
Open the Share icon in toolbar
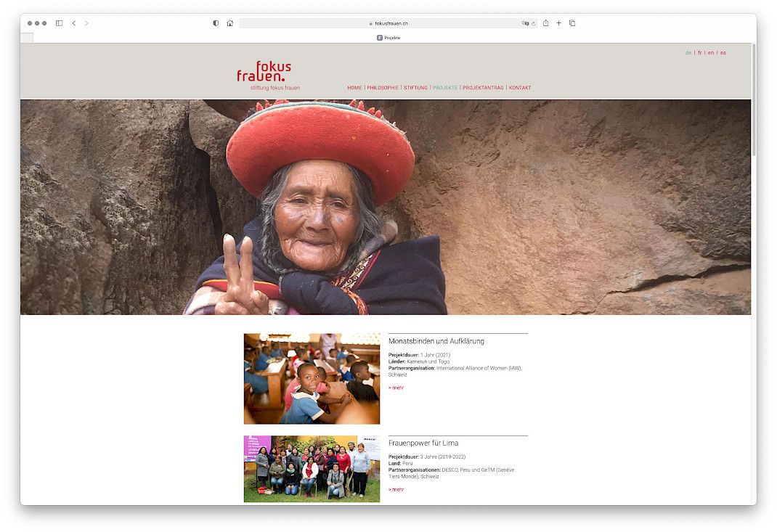click(x=545, y=23)
